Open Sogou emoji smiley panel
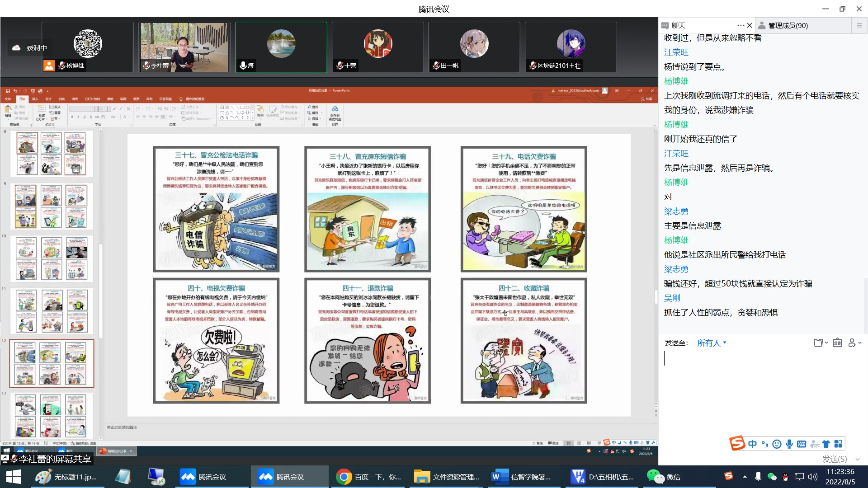 [777, 444]
